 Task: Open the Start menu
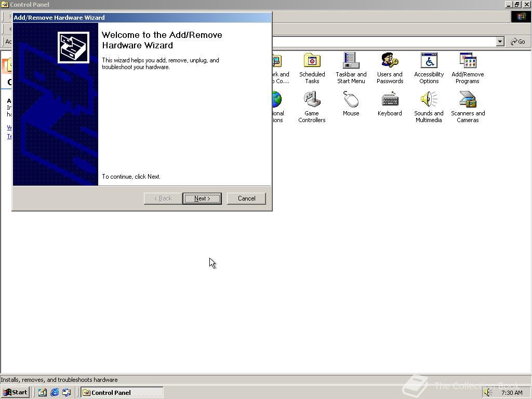(x=15, y=393)
